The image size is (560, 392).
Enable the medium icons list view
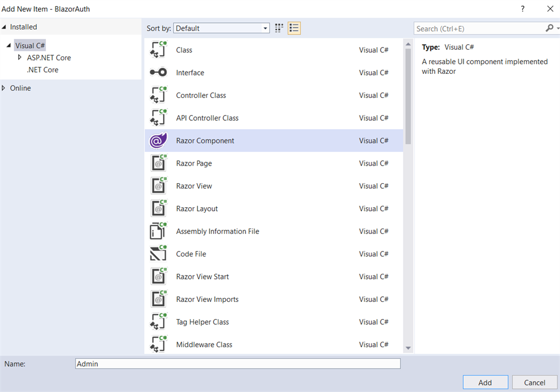click(x=294, y=28)
